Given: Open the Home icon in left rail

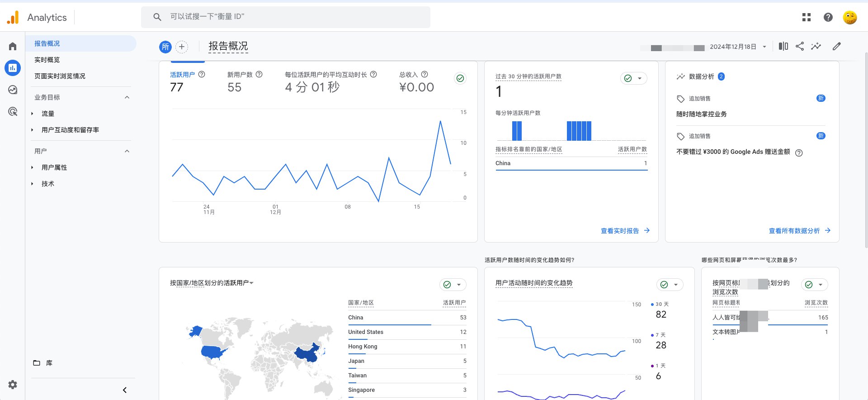Looking at the screenshot, I should click(x=13, y=46).
